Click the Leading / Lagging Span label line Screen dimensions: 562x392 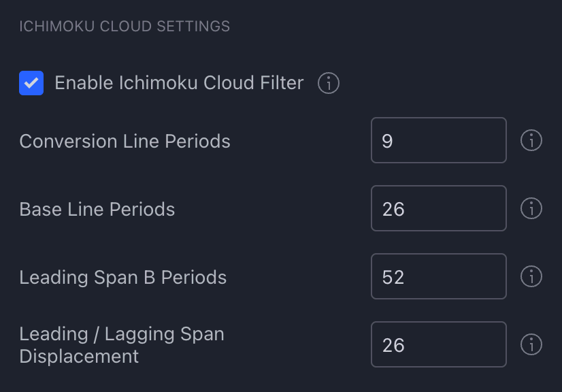(x=122, y=334)
